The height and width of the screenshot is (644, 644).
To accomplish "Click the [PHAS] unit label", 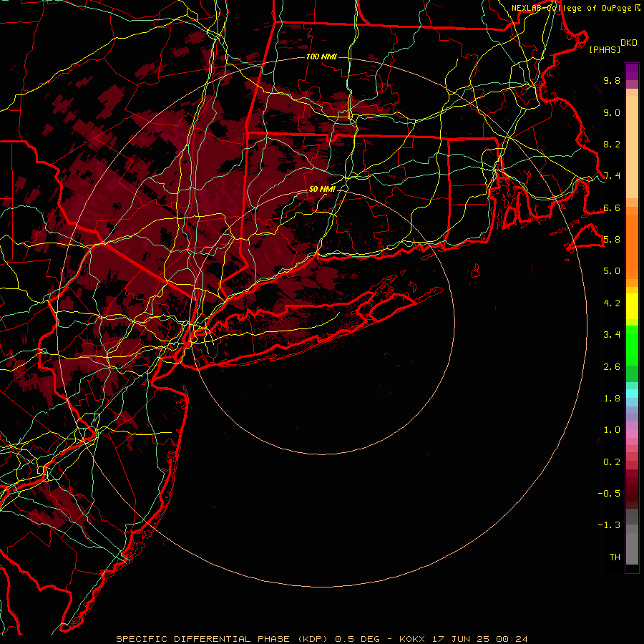I will click(605, 49).
